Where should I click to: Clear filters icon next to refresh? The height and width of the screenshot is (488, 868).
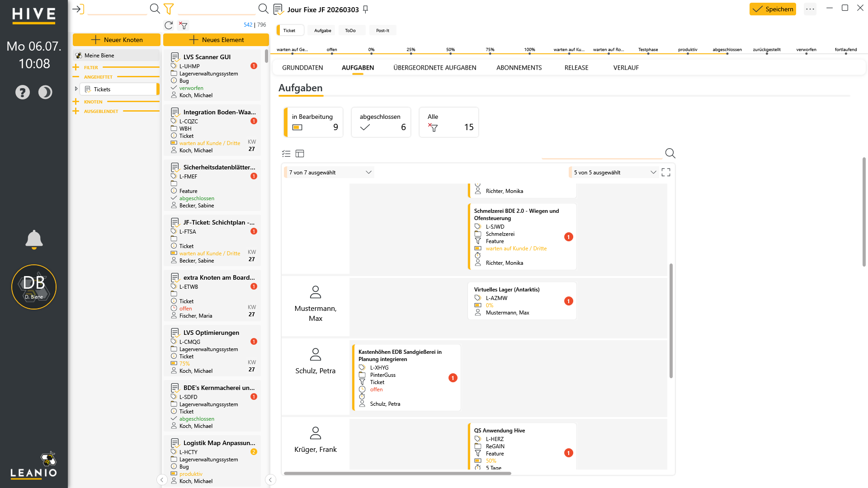pos(183,25)
